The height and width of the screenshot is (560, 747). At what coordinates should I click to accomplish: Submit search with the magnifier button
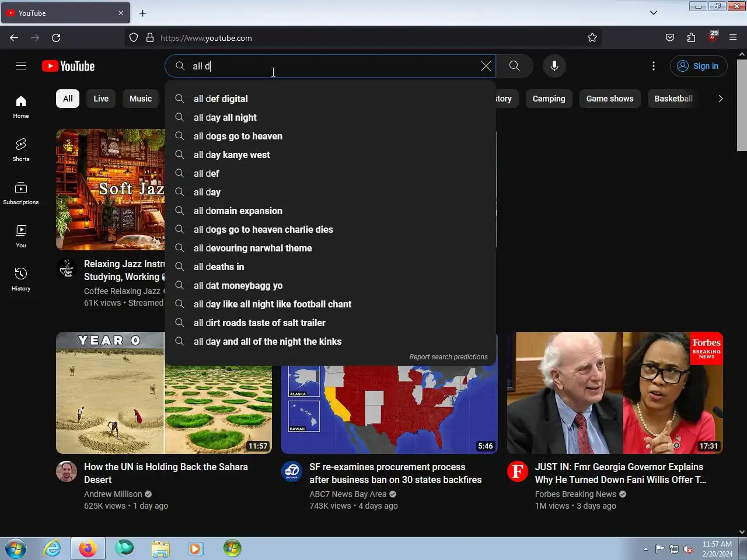pos(514,66)
